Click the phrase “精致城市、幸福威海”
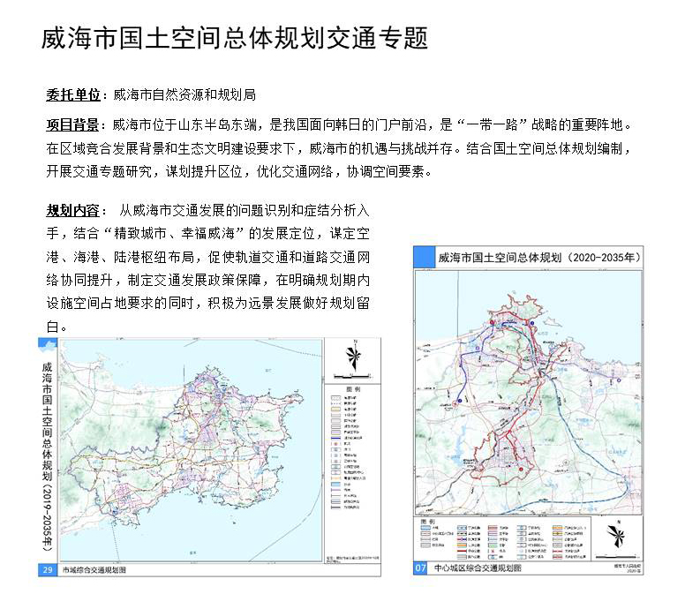The width and height of the screenshot is (700, 609). point(175,234)
